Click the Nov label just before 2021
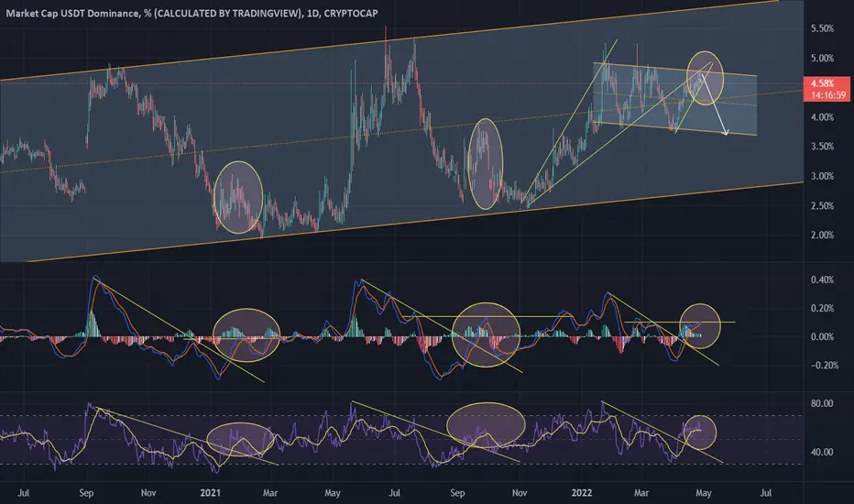The image size is (854, 504). [x=148, y=493]
